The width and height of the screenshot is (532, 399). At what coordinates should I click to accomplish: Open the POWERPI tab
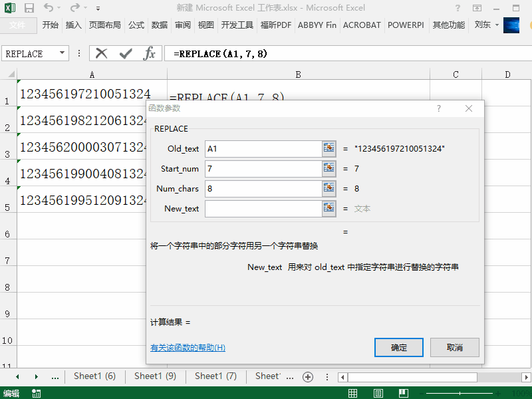[406, 25]
